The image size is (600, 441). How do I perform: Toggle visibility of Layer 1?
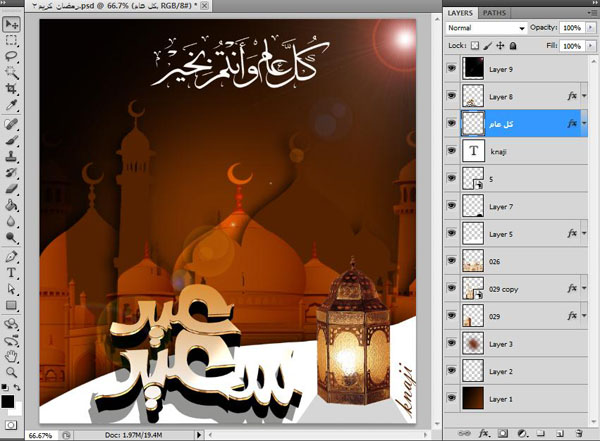coord(452,398)
